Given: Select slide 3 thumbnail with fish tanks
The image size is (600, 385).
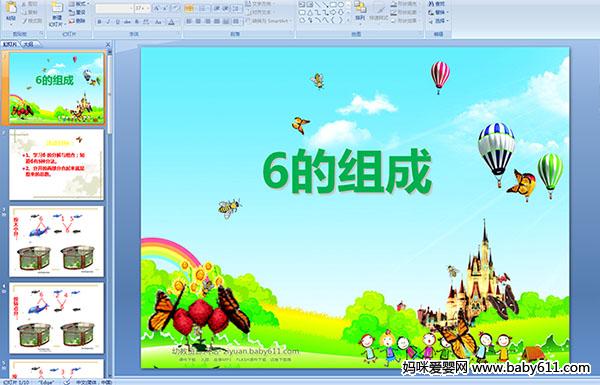Looking at the screenshot, I should point(57,241).
